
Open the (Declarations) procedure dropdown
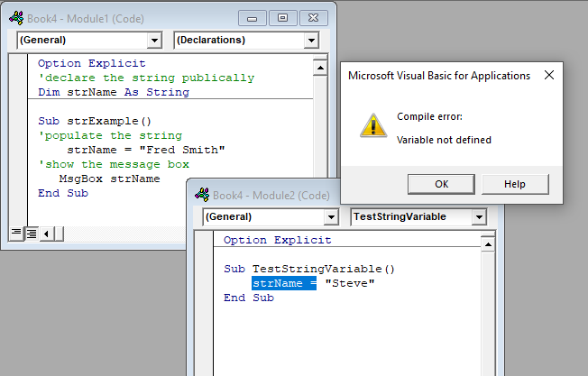[x=311, y=41]
